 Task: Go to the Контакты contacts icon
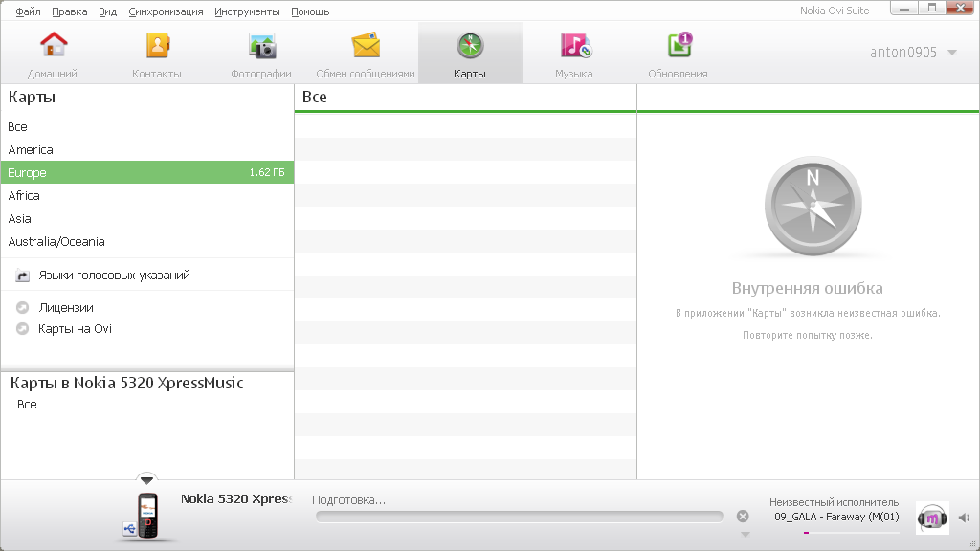(157, 46)
